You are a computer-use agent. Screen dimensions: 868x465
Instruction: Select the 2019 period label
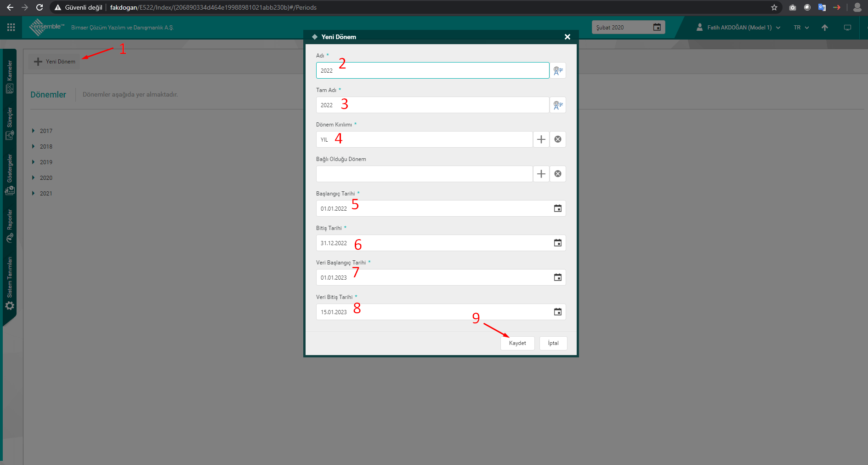[x=46, y=162]
